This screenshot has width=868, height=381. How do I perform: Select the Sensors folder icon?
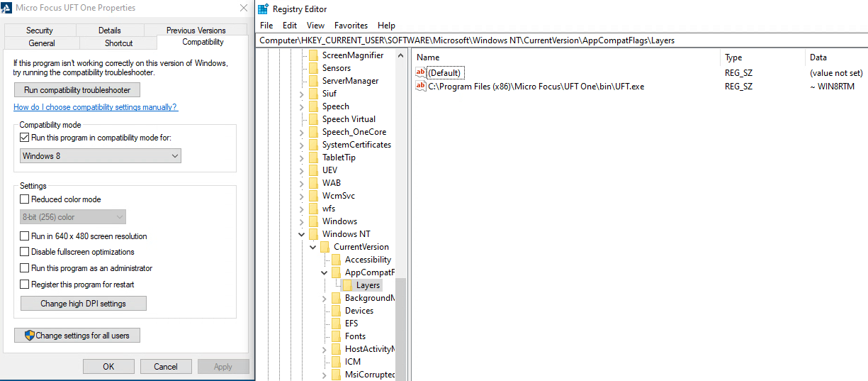313,68
